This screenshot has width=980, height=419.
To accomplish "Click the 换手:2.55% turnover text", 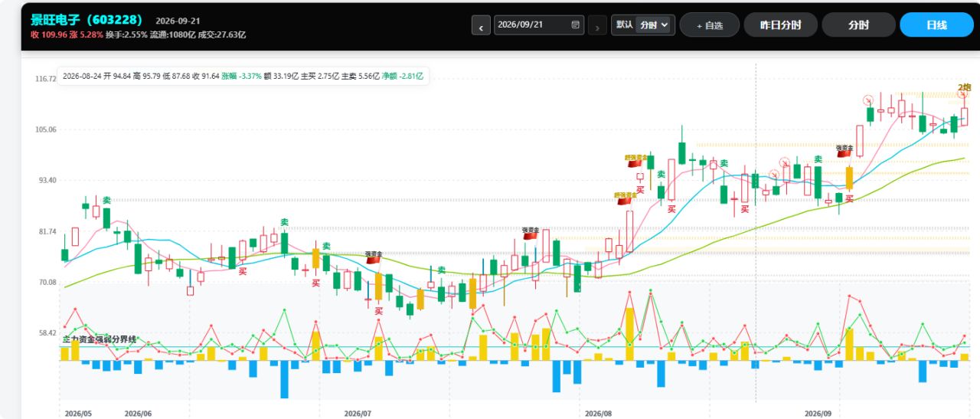I will [x=128, y=34].
